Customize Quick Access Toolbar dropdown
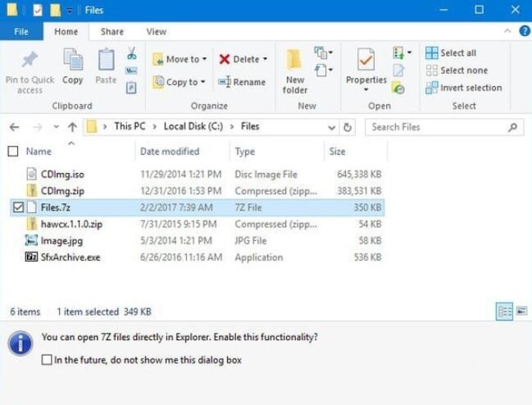 tap(69, 11)
